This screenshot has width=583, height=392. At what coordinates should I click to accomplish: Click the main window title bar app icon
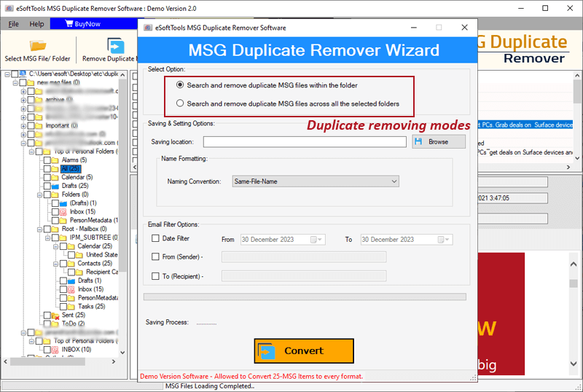pos(9,8)
